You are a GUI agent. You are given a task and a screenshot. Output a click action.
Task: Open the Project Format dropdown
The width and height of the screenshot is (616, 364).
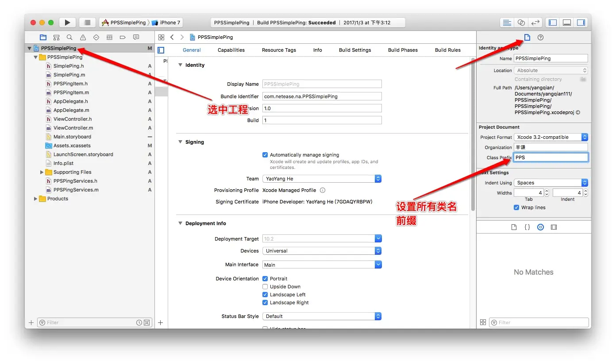pyautogui.click(x=551, y=137)
